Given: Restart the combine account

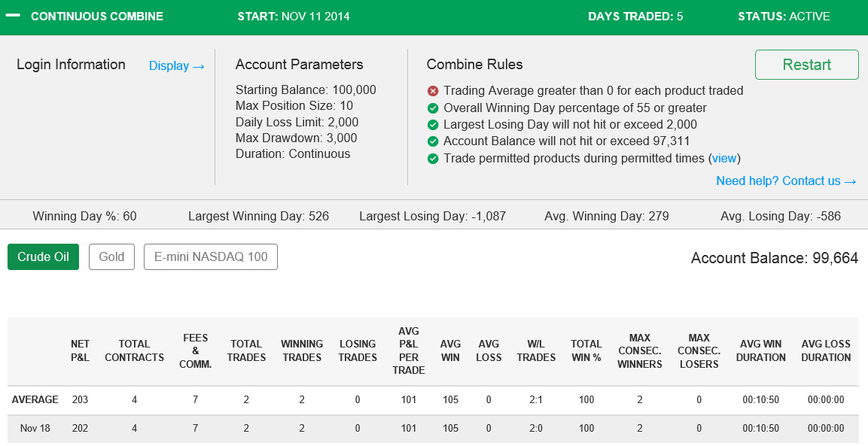Looking at the screenshot, I should pos(806,65).
